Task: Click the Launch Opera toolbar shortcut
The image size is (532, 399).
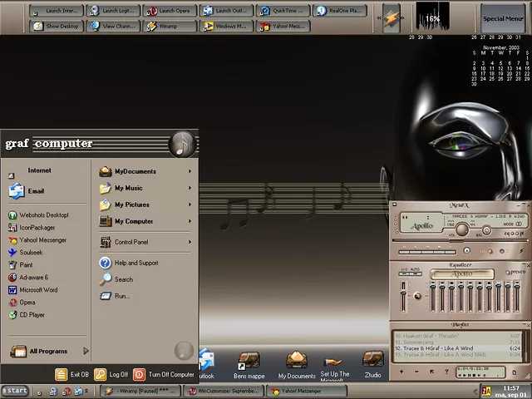Action: coord(170,11)
